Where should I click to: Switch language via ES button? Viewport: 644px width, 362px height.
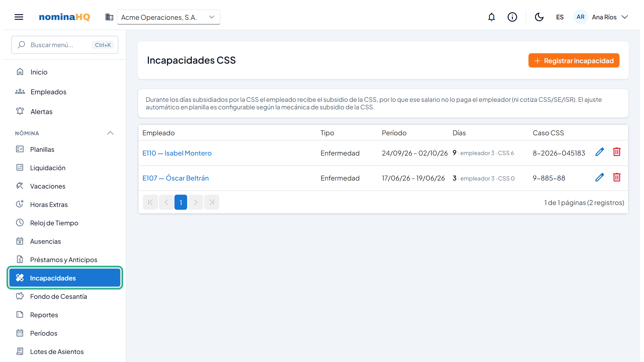tap(560, 17)
